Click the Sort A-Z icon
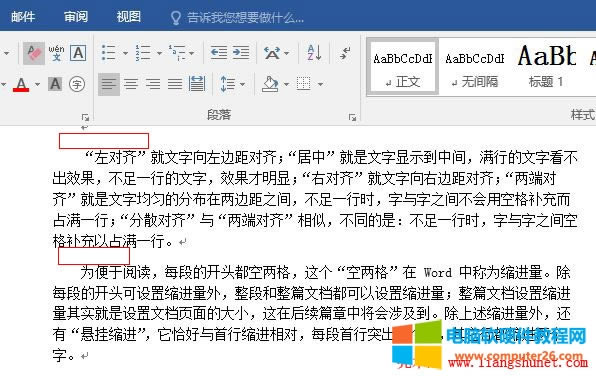This screenshot has height=376, width=596. point(314,53)
